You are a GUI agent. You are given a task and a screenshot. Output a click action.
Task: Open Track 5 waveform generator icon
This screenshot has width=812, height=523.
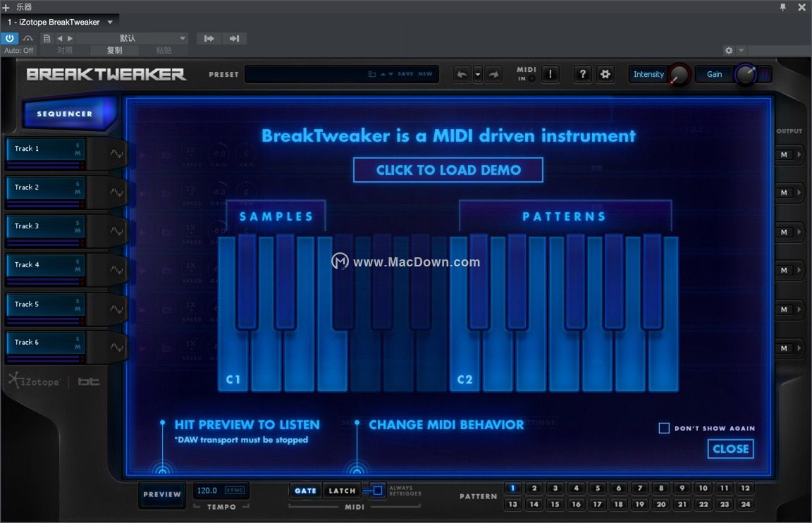click(116, 309)
